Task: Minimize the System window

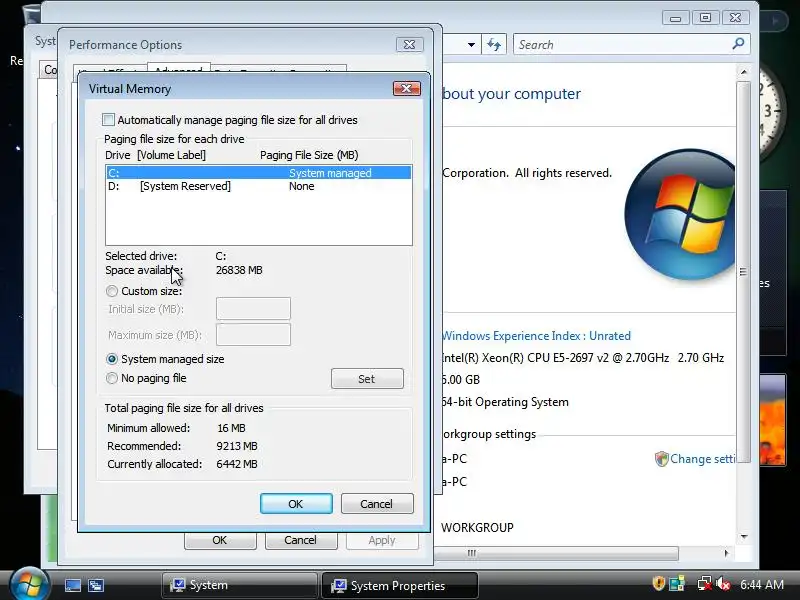Action: (x=676, y=18)
